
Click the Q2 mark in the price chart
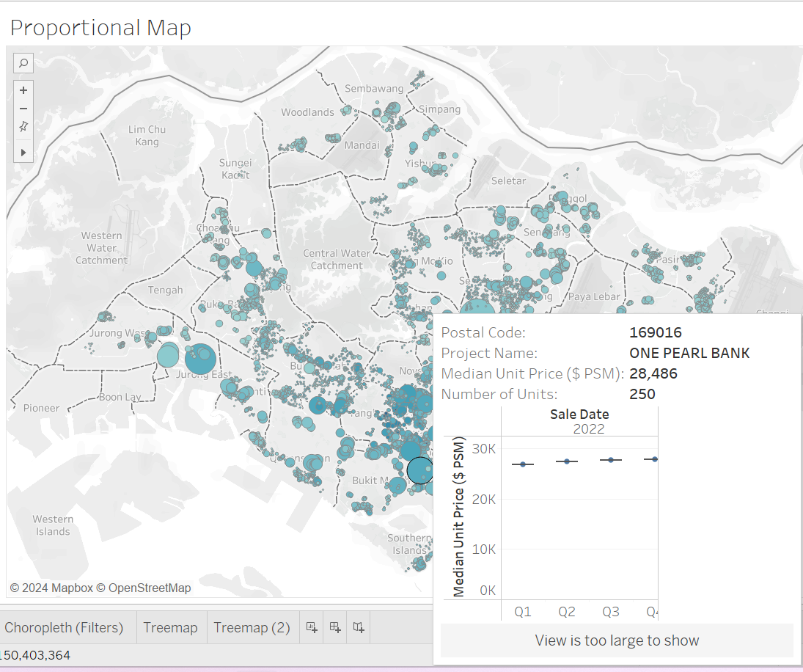click(567, 461)
